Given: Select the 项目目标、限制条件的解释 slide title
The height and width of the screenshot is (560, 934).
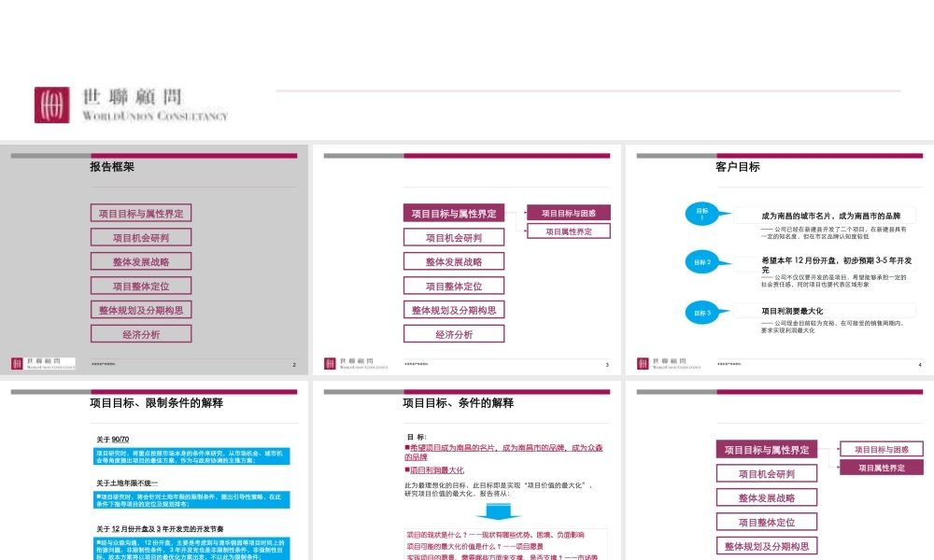Looking at the screenshot, I should pos(157,403).
